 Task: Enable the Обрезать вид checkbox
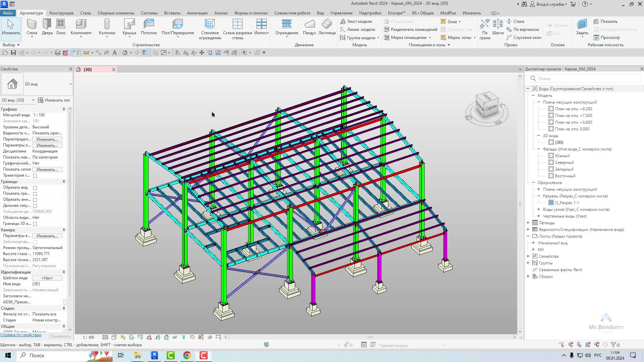coord(35,188)
